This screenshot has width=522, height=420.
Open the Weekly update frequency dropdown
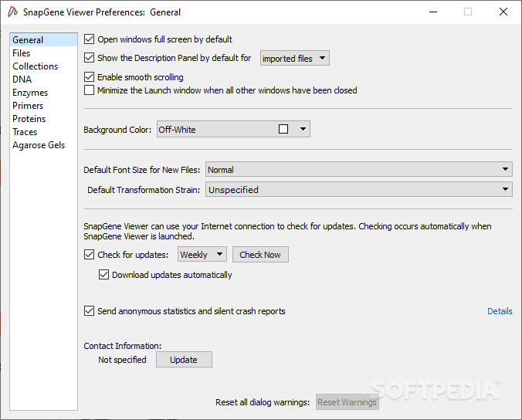click(x=202, y=255)
